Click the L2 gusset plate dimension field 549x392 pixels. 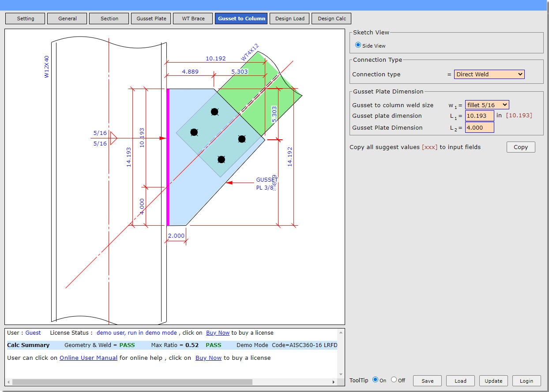[x=479, y=127]
